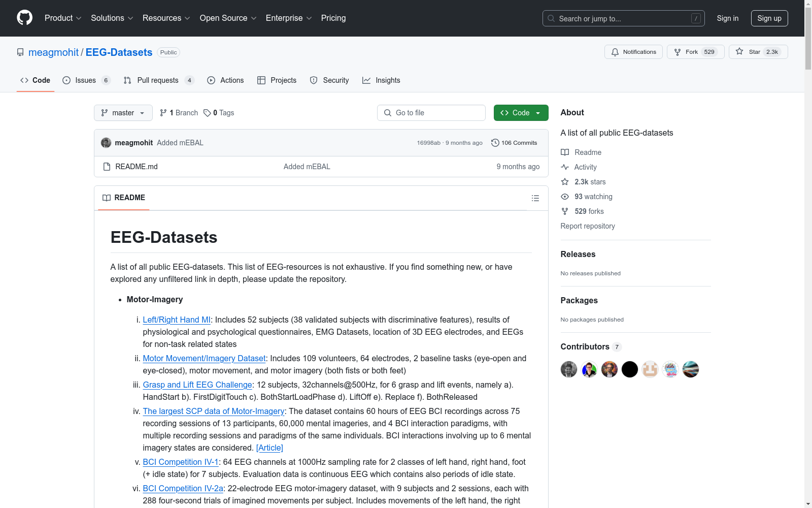The height and width of the screenshot is (508, 812).
Task: Open the GitHub homepage logo
Action: tap(24, 18)
